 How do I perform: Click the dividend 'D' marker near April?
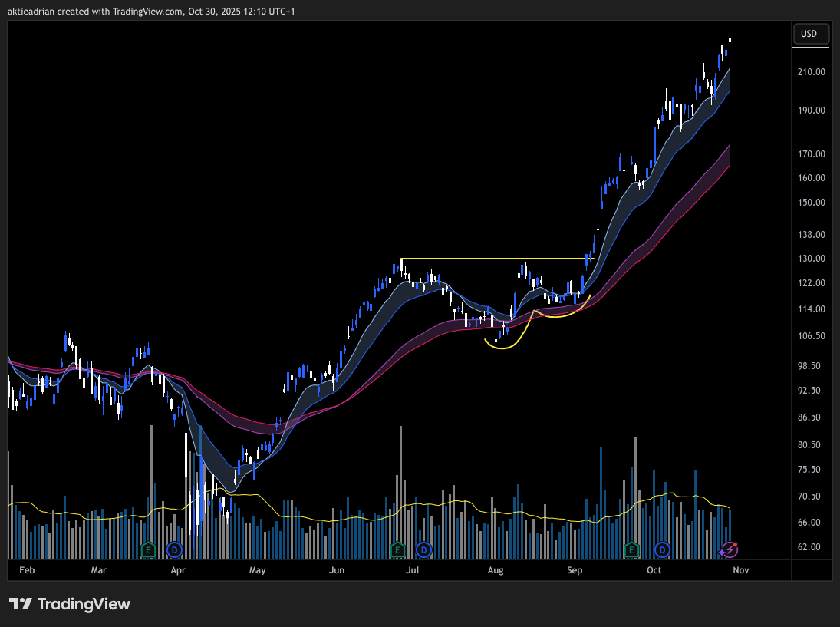point(175,549)
